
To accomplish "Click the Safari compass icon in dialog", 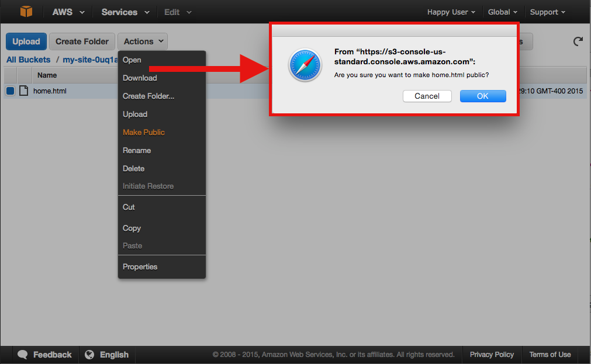I will 305,65.
